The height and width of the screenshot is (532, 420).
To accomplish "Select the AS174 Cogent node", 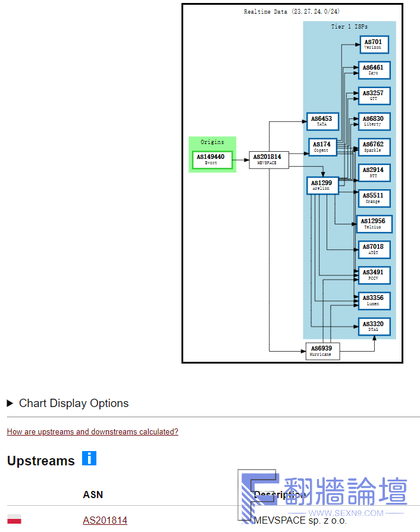I will [x=322, y=147].
